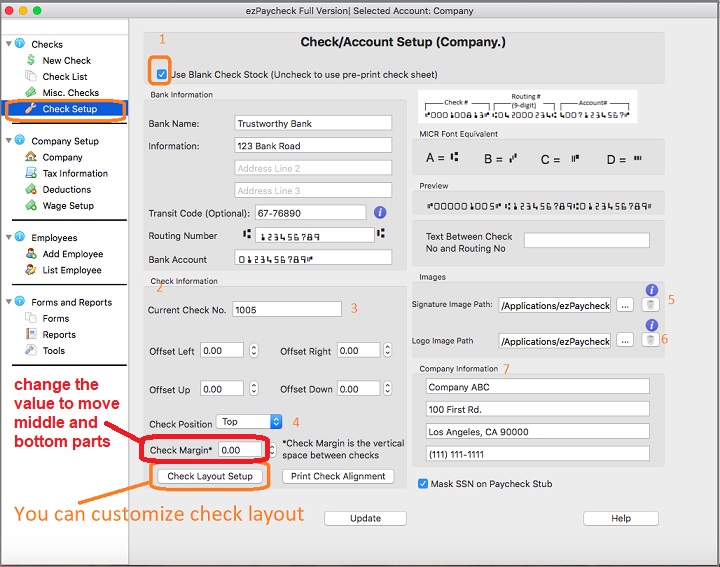Image resolution: width=720 pixels, height=567 pixels.
Task: Click info icon above signature trash button
Action: tap(652, 290)
